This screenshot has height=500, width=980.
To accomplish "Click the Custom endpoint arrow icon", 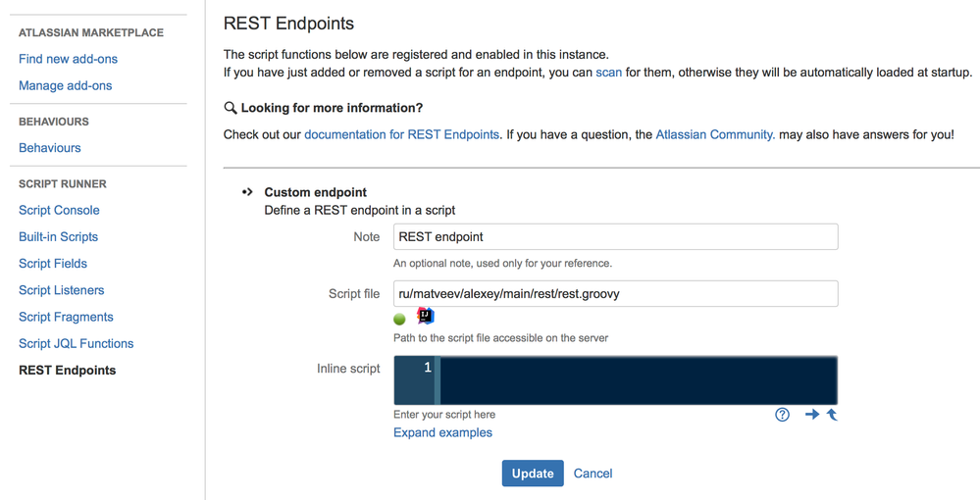I will tap(247, 192).
